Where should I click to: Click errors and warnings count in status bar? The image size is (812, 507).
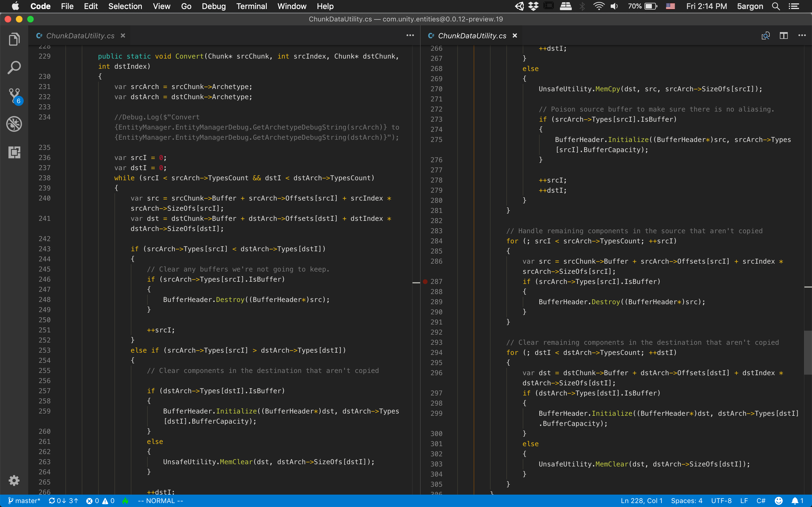coord(100,501)
